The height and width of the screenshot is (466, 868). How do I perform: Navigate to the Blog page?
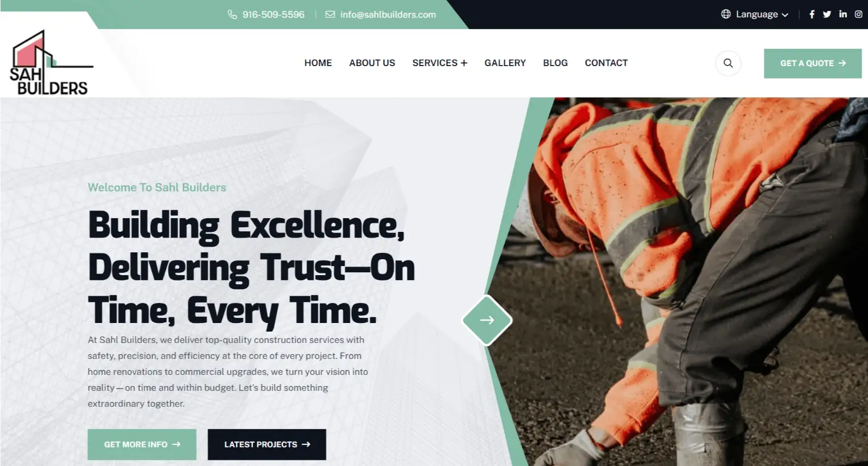[556, 63]
